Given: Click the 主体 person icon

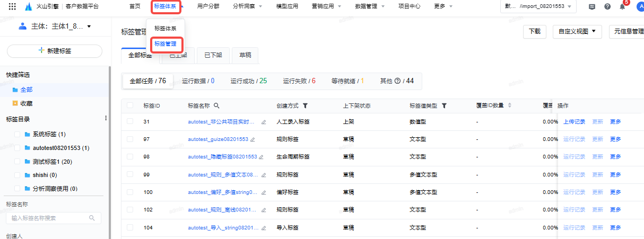Looking at the screenshot, I should [x=22, y=26].
